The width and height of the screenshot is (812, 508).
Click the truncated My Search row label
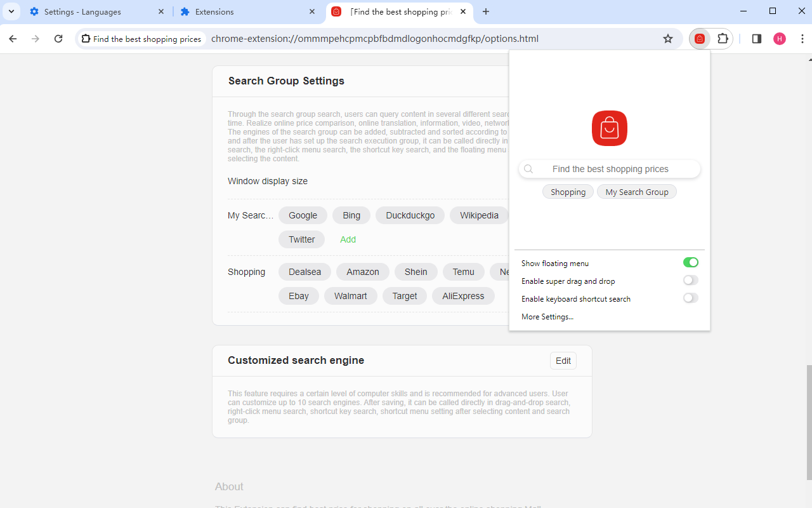click(x=251, y=215)
